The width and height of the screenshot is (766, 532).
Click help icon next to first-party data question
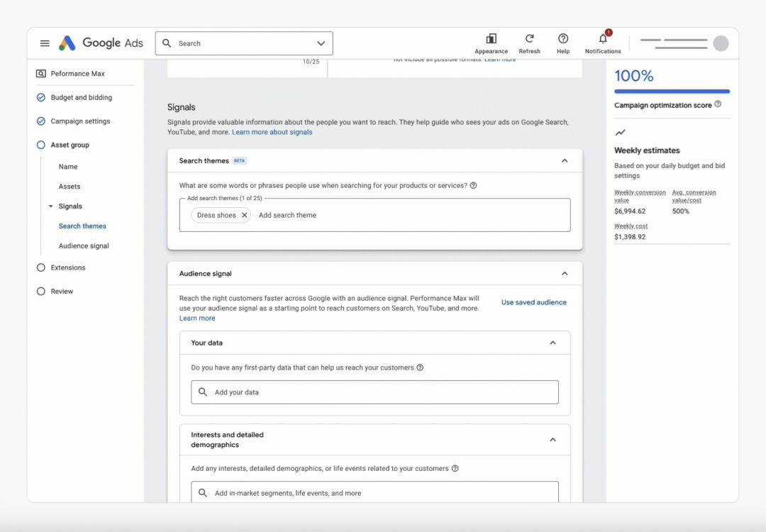click(420, 367)
